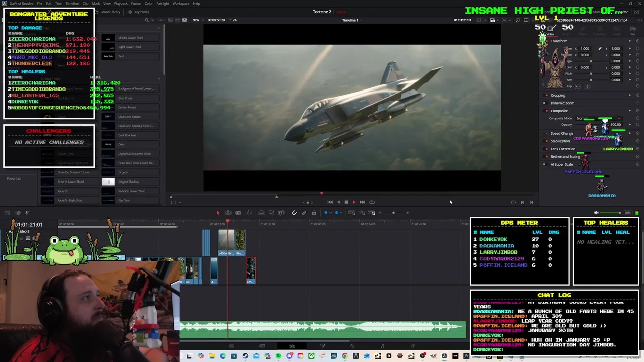644x362 pixels.
Task: Jump to last frame in viewer
Action: [362, 202]
